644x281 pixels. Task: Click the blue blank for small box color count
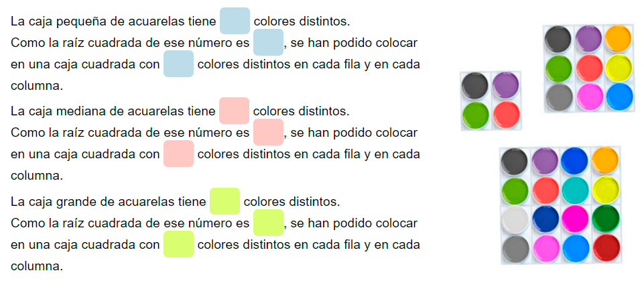[x=235, y=21]
